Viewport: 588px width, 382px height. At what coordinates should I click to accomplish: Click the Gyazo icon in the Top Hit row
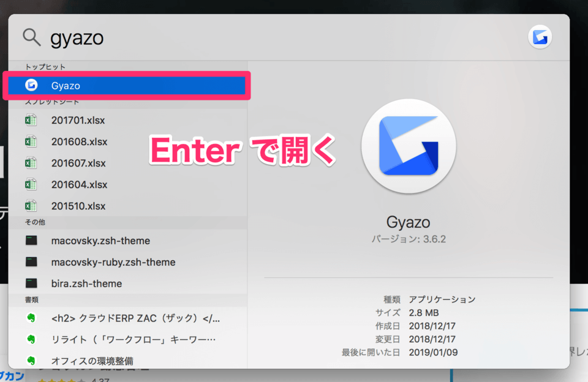coord(31,86)
